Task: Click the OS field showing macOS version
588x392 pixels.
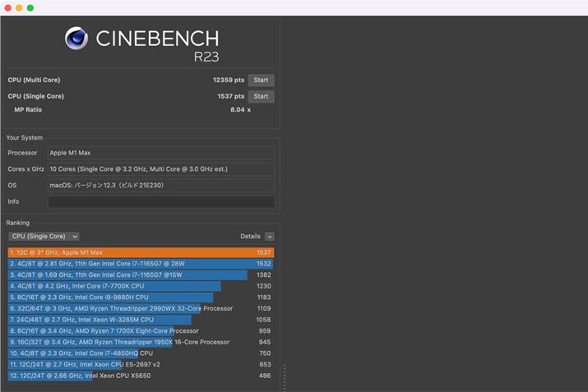Action: [x=161, y=185]
